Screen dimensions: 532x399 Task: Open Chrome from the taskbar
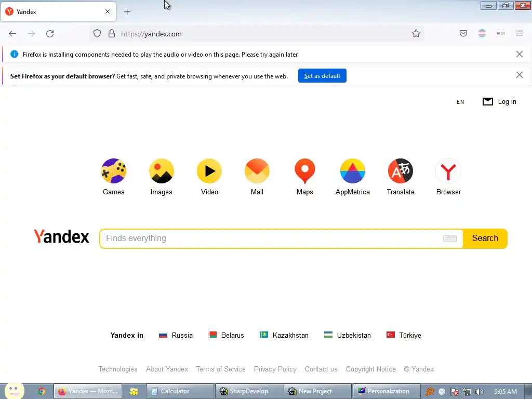click(x=42, y=391)
